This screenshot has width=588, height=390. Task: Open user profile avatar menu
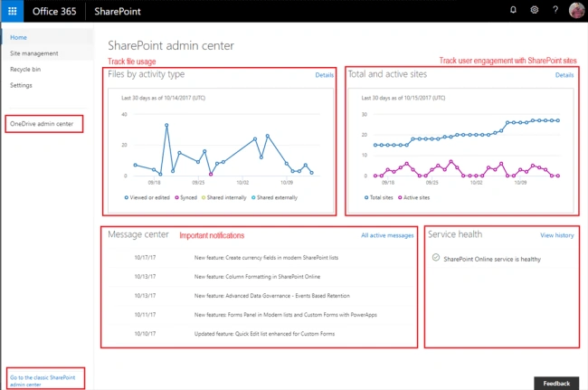click(576, 10)
